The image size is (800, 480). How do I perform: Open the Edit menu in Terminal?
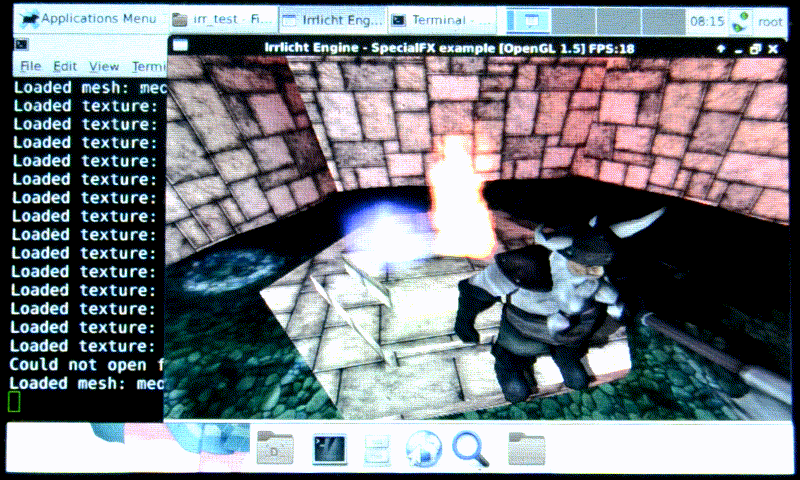pos(65,66)
